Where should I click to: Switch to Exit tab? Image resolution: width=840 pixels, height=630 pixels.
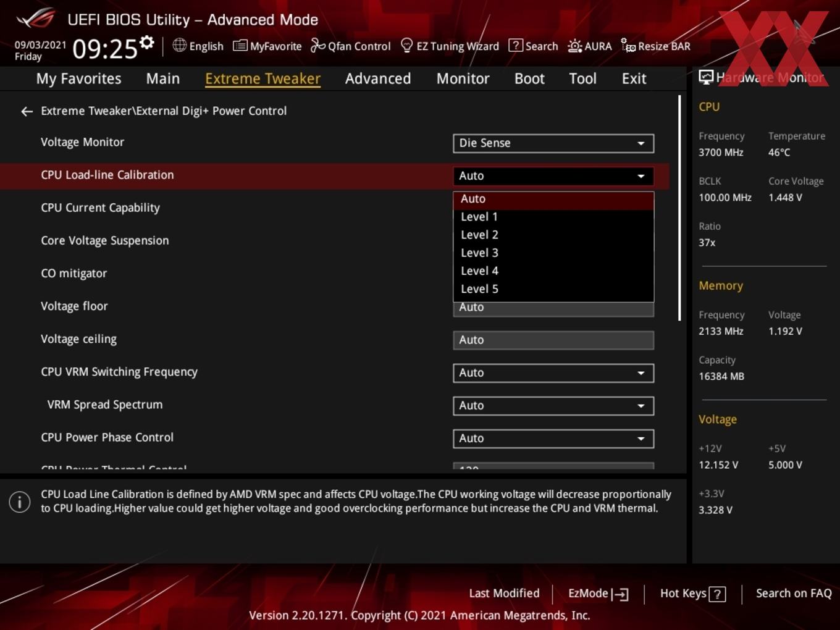pos(634,78)
